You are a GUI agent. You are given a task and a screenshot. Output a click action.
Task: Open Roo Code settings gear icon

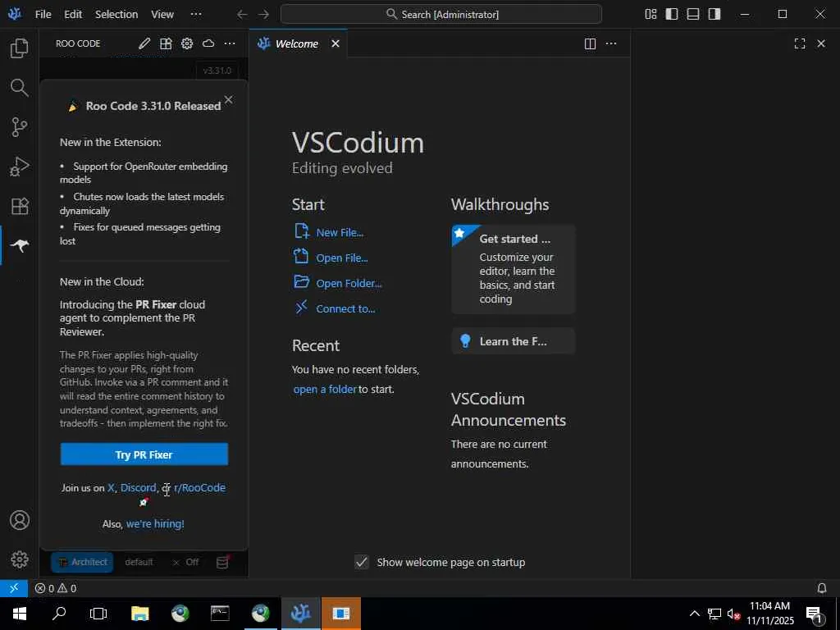click(187, 43)
